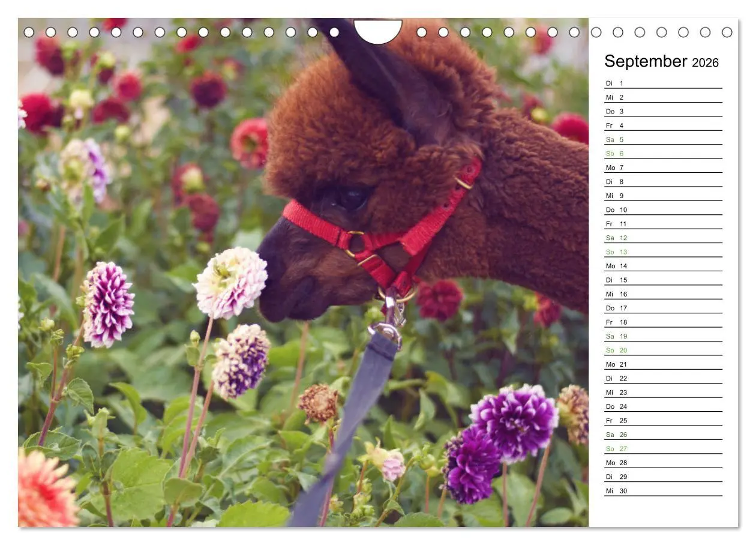Select the Sa 19 date row
The height and width of the screenshot is (545, 756).
pyautogui.click(x=663, y=335)
